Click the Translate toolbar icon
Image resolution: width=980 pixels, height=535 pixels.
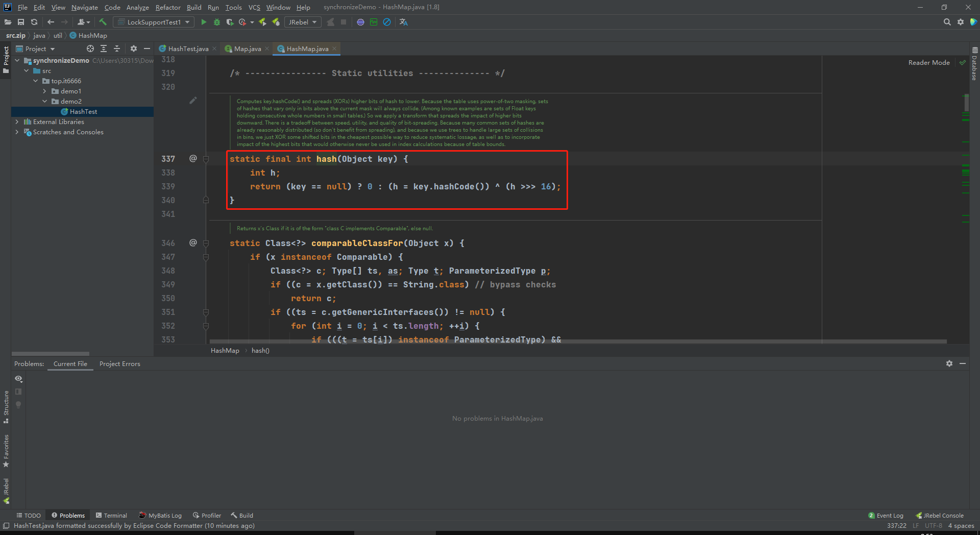(x=403, y=22)
